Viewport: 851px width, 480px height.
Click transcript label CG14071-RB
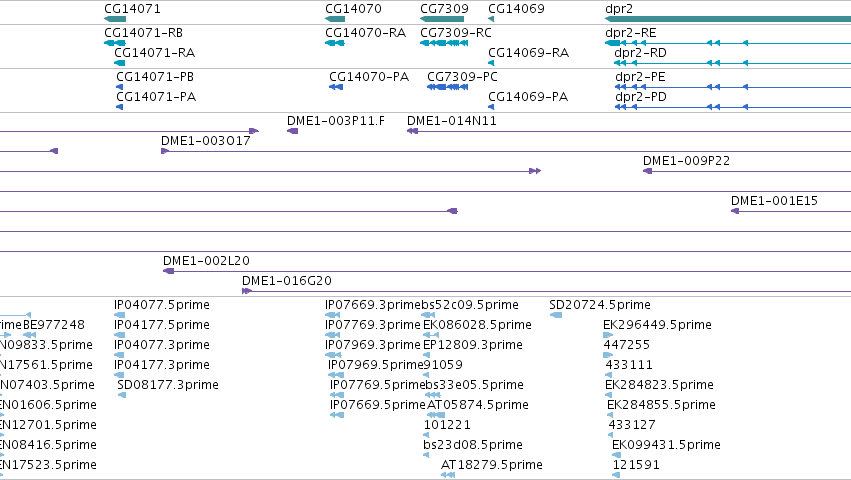point(143,33)
